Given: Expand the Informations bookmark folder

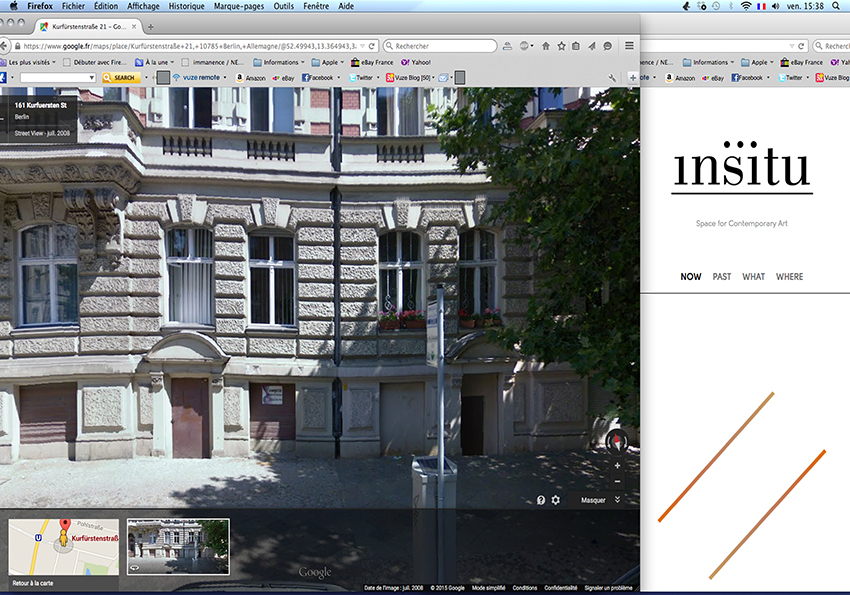Looking at the screenshot, I should click(279, 62).
